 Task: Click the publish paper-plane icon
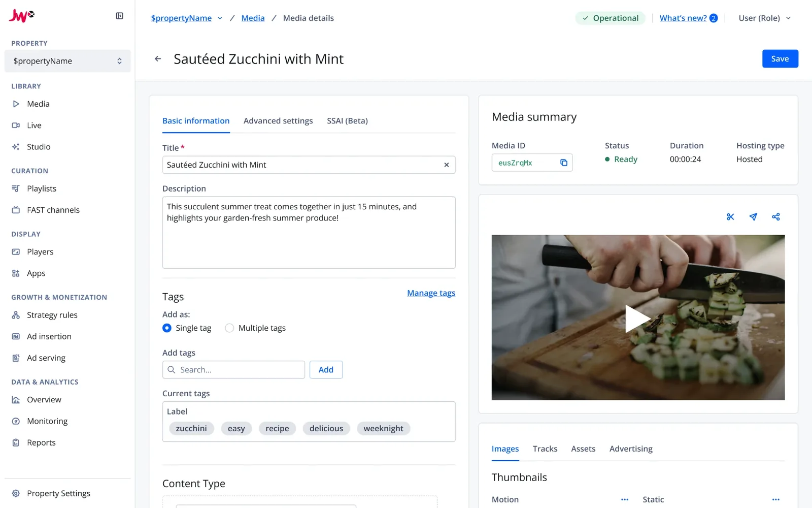coord(753,217)
